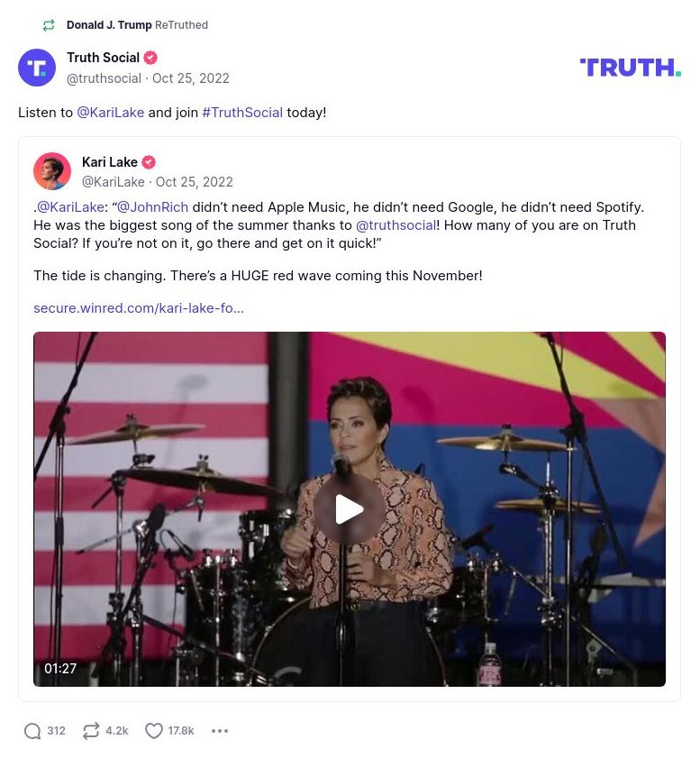The height and width of the screenshot is (758, 700).
Task: Click verified badge beside Kari Lake name
Action: point(149,162)
